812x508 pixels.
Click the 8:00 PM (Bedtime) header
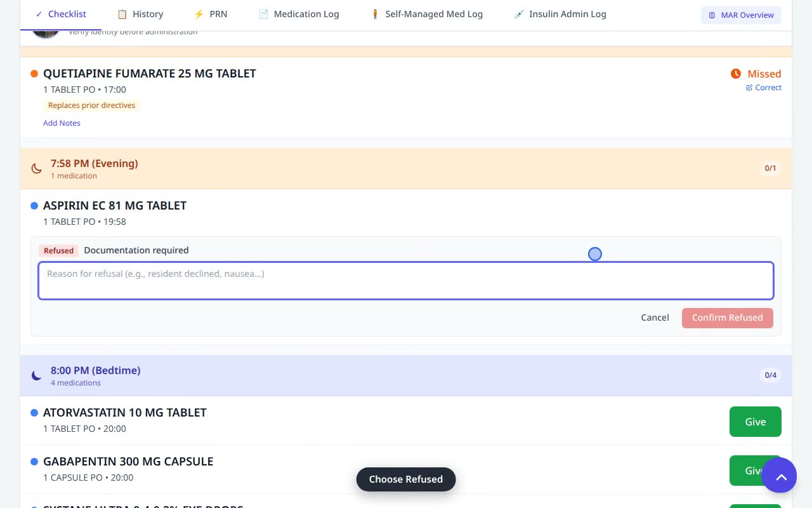[x=96, y=370]
